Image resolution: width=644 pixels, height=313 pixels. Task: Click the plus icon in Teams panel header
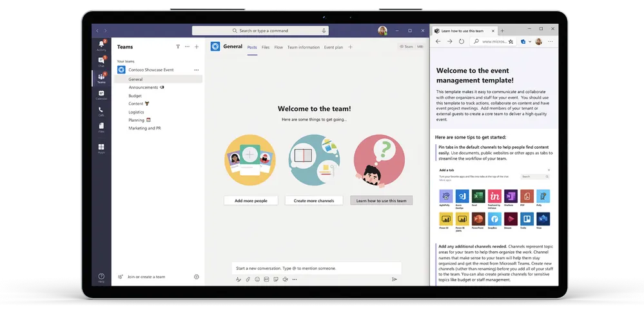coord(197,47)
